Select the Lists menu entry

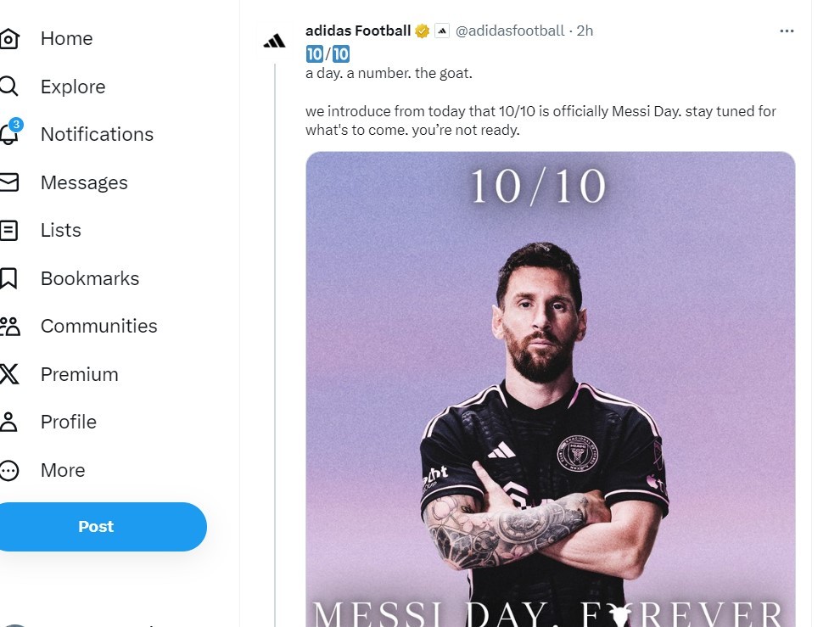click(x=59, y=230)
